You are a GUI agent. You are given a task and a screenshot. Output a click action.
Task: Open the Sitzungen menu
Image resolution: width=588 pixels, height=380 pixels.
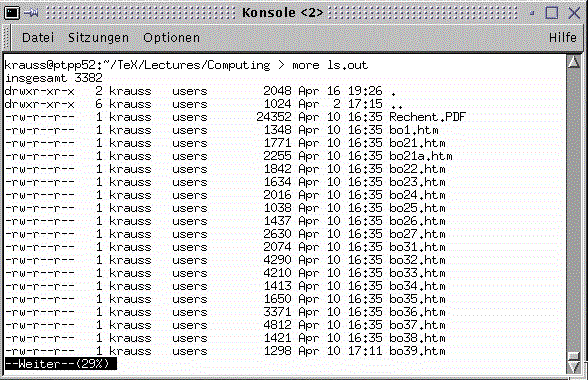(98, 38)
